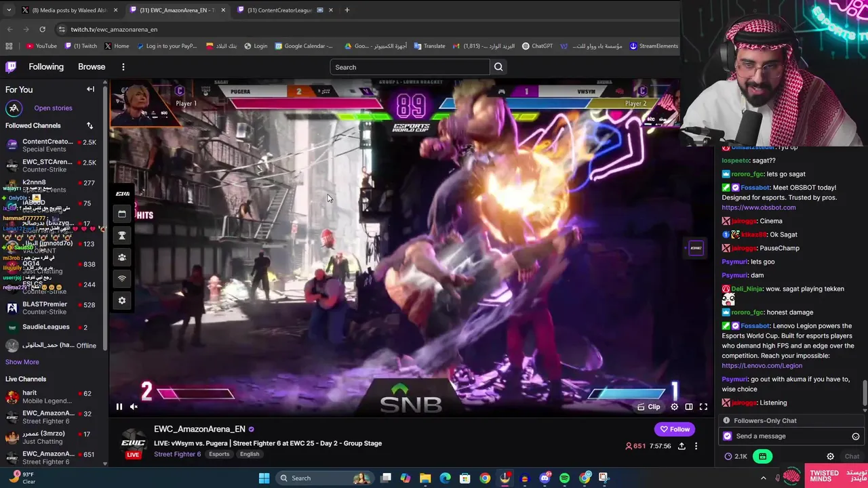The height and width of the screenshot is (488, 868).
Task: Enter fullscreen on the video player
Action: pos(703,407)
